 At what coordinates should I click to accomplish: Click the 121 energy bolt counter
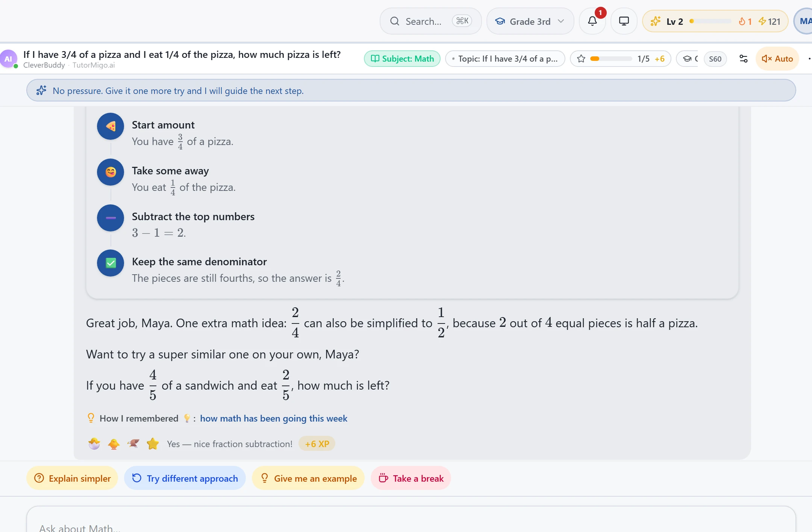pos(769,21)
